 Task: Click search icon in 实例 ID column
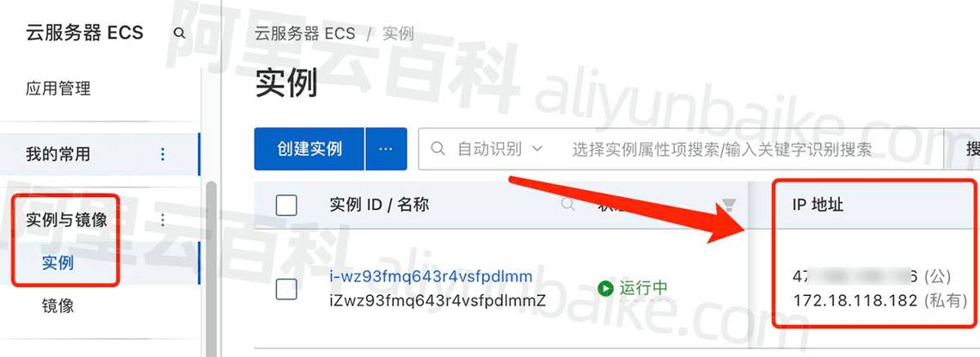(x=567, y=204)
